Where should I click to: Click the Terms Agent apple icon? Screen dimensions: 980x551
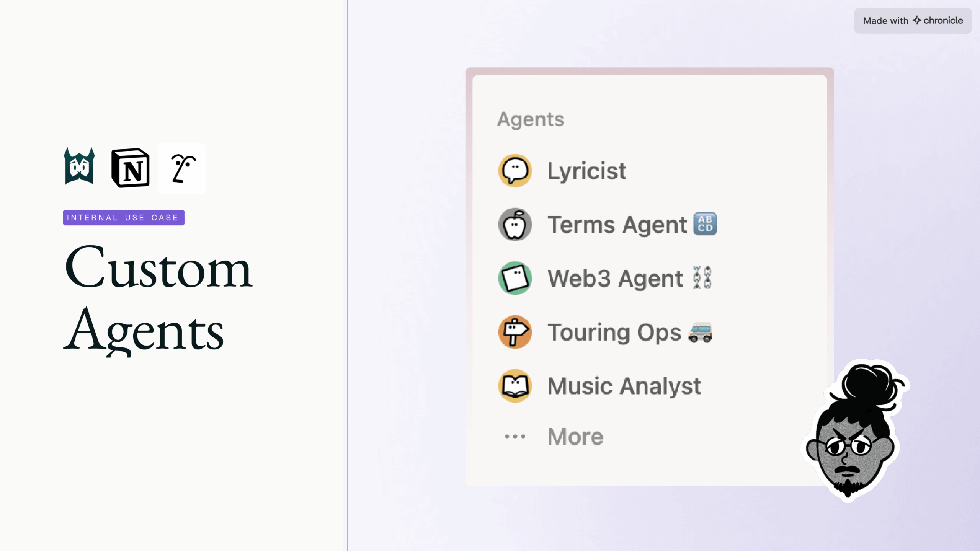point(515,225)
